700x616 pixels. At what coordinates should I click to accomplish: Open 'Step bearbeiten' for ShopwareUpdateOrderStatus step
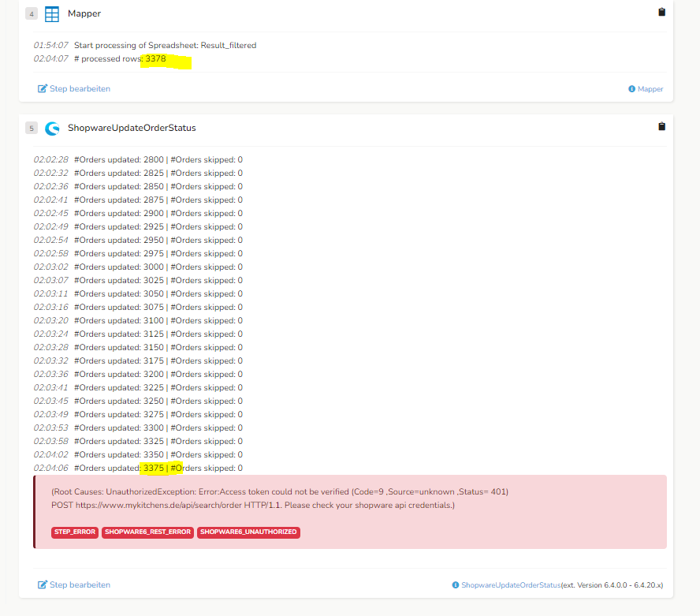click(73, 584)
